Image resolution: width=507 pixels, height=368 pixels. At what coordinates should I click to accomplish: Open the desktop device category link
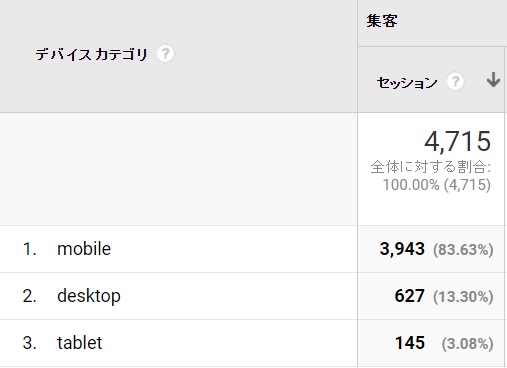(89, 296)
